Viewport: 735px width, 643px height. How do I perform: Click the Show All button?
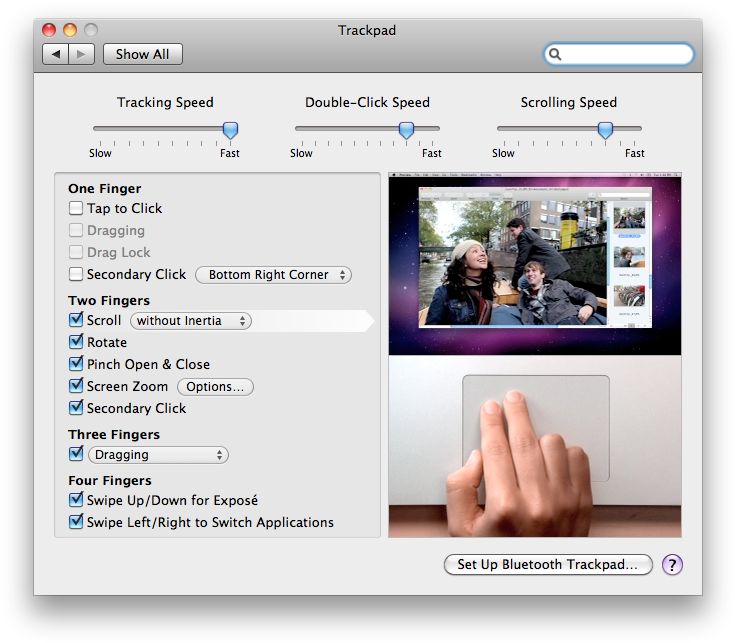pyautogui.click(x=142, y=54)
